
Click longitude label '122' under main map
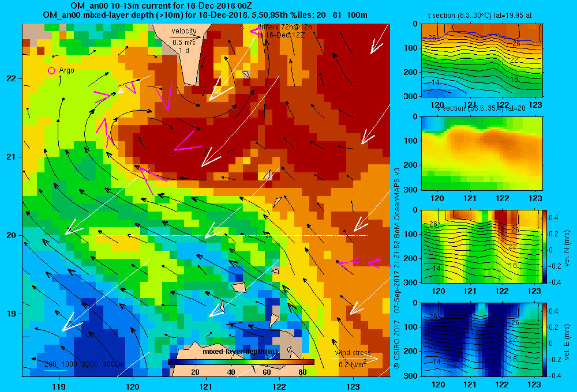(x=279, y=386)
